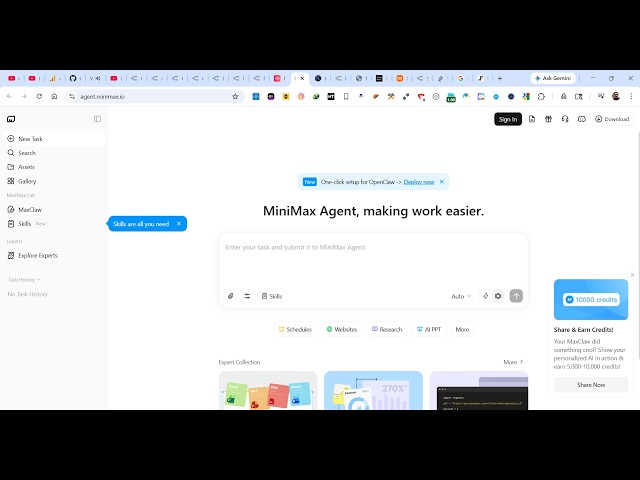
Task: Select the Research chip
Action: coord(387,329)
